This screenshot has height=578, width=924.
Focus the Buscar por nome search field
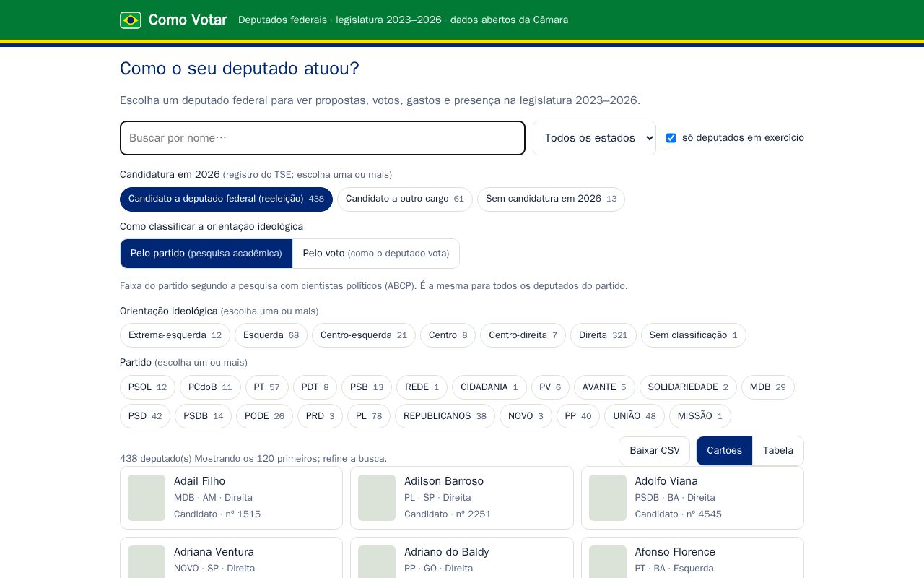pos(323,138)
